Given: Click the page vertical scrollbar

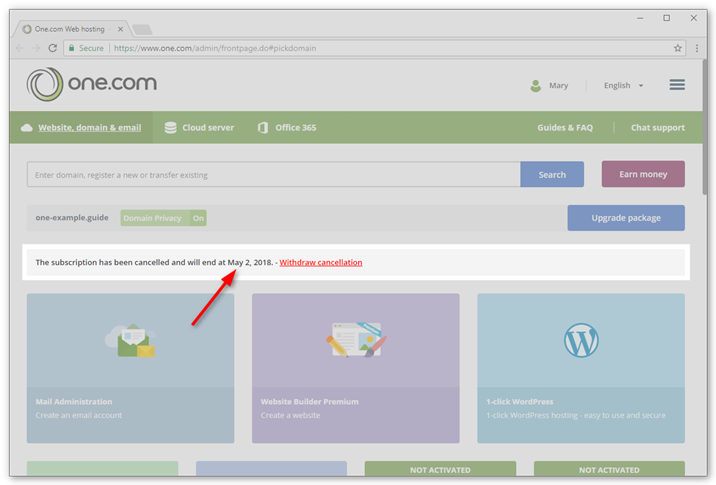Looking at the screenshot, I should (705, 128).
